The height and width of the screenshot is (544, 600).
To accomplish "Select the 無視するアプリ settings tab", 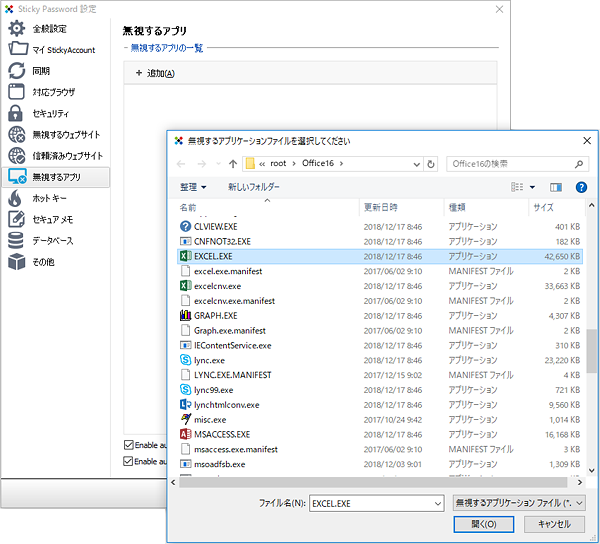I will click(x=56, y=177).
